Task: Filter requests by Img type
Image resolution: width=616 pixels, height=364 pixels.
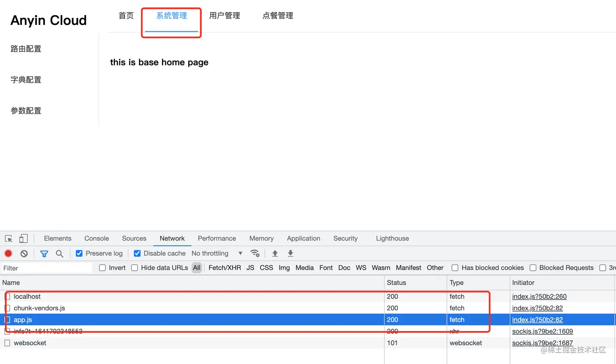Action: click(284, 268)
